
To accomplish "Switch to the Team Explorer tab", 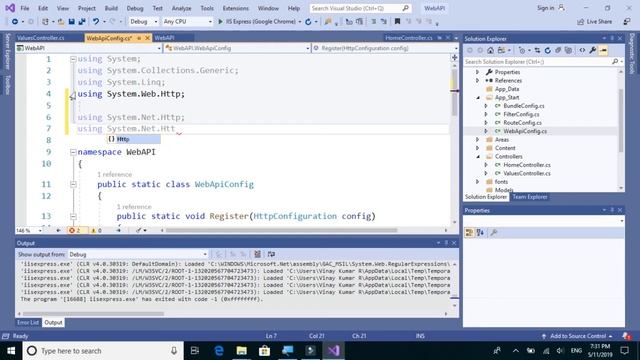I will [x=530, y=197].
